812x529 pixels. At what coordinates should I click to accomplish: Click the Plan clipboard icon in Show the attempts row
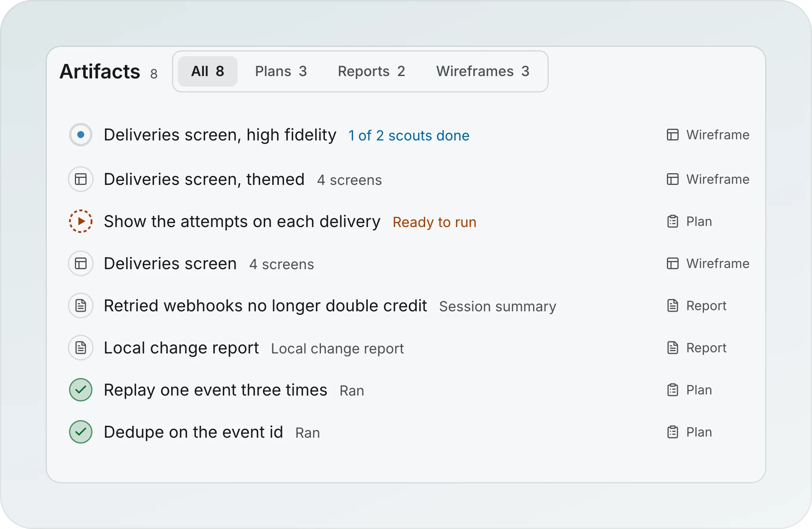pos(673,221)
